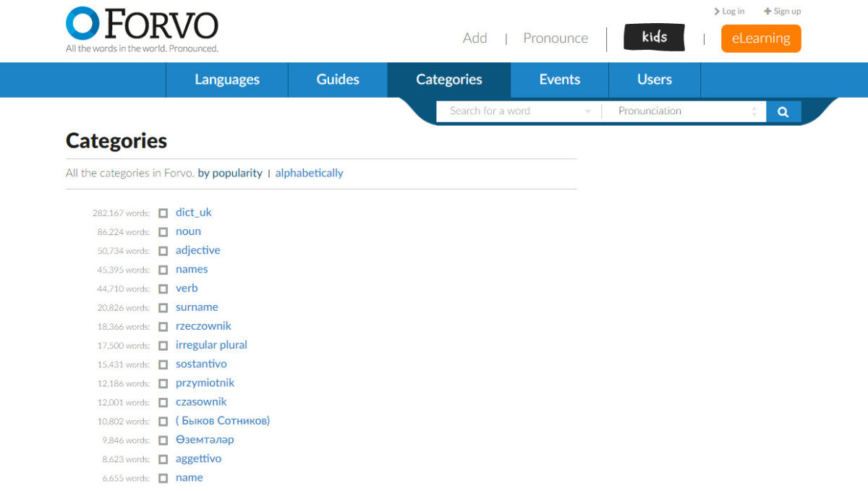868x491 pixels.
Task: Open the Өземтәләр category
Action: [205, 440]
